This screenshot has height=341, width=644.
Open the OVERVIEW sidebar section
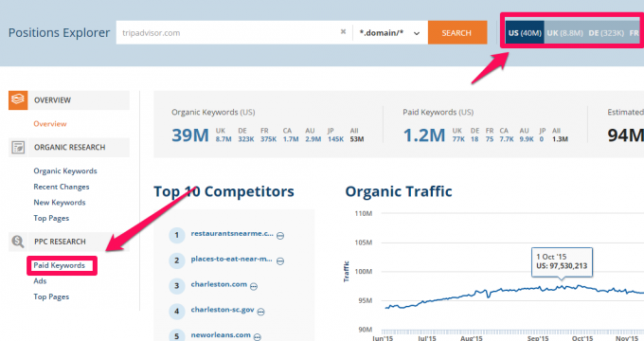(69, 100)
